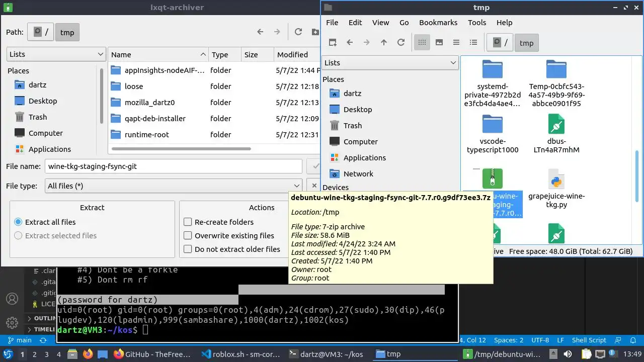Click horizontal scrollbar in archiver file list
The image size is (644, 362).
coord(181,149)
